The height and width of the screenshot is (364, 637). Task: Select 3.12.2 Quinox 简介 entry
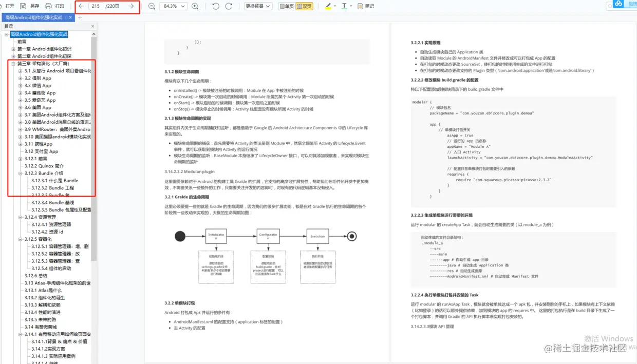(44, 166)
